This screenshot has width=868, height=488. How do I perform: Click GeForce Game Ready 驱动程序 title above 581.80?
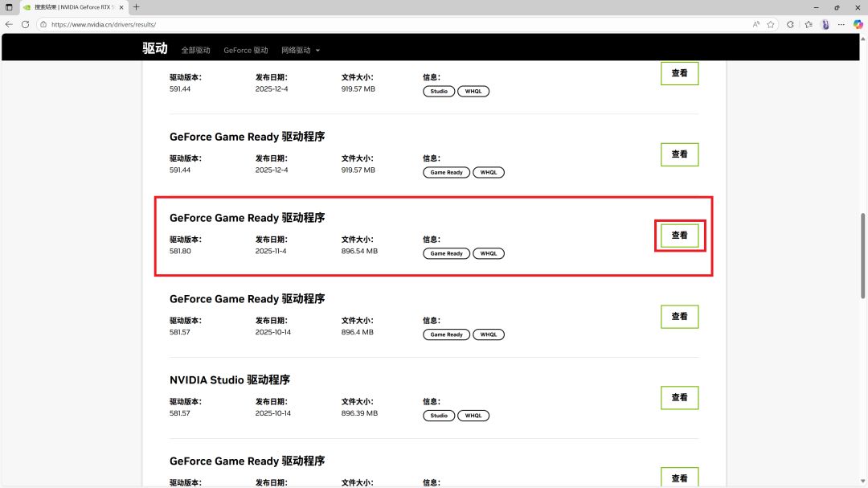coord(247,218)
